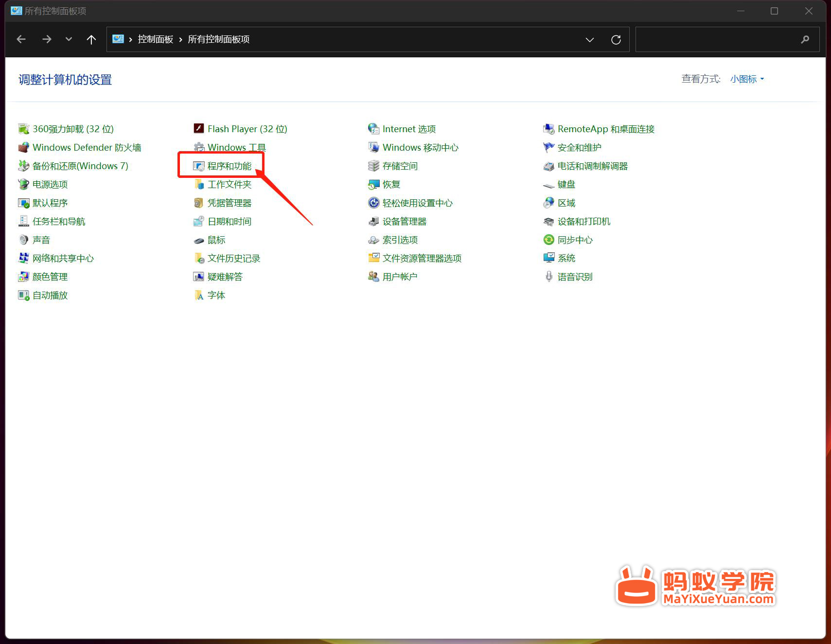Click the 日期和时间 calendar icon
Image resolution: width=831 pixels, height=644 pixels.
[198, 221]
